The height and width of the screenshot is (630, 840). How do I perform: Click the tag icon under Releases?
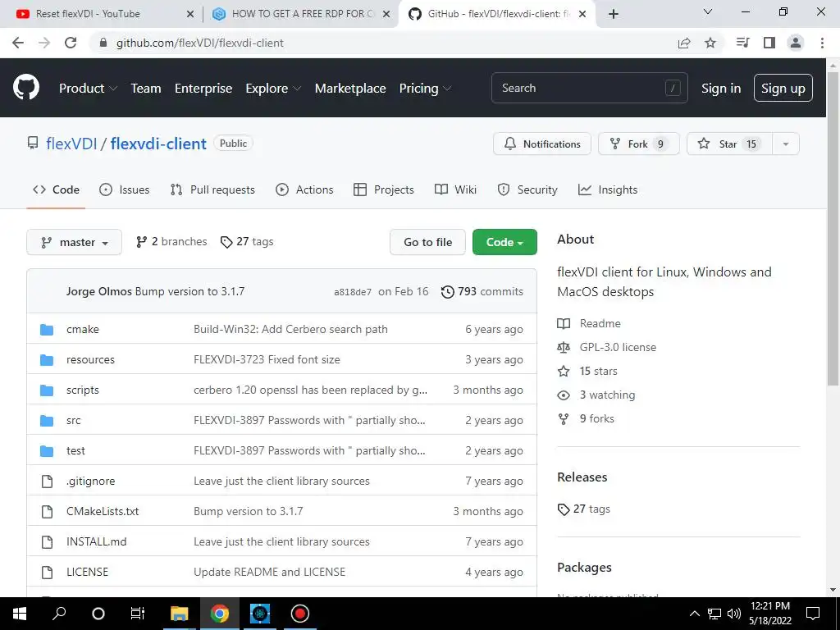[x=563, y=509]
